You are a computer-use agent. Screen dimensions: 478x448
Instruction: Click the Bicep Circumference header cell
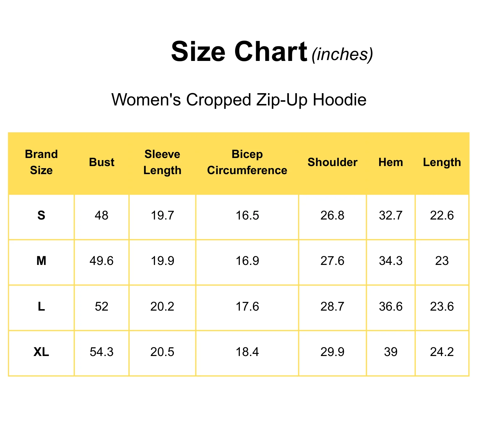click(x=247, y=162)
